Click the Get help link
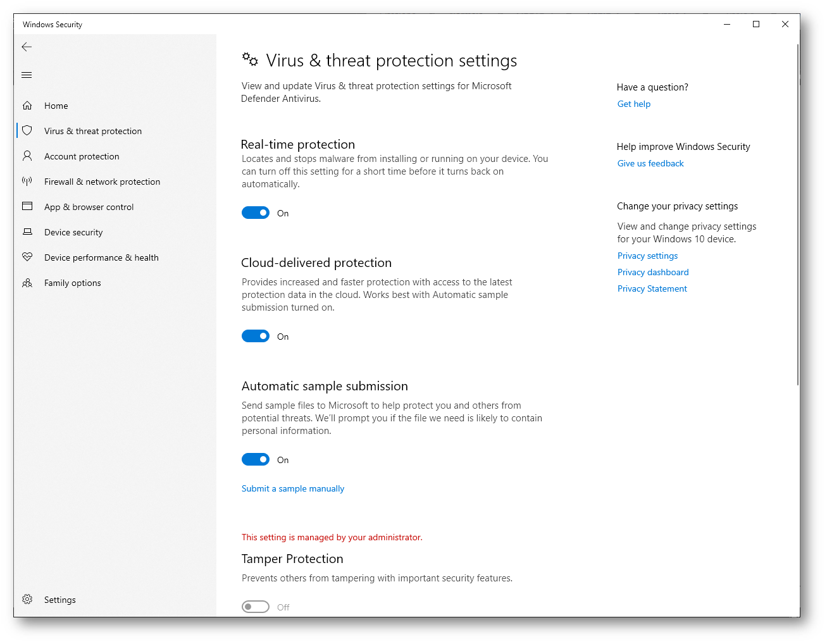827x644 pixels. click(634, 104)
